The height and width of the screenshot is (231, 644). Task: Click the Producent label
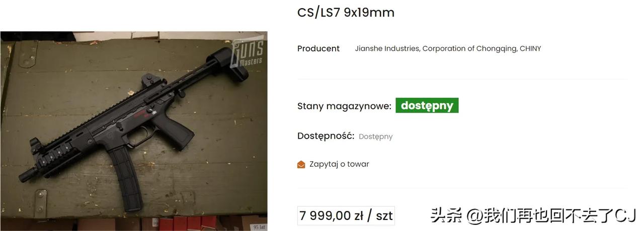pos(318,49)
